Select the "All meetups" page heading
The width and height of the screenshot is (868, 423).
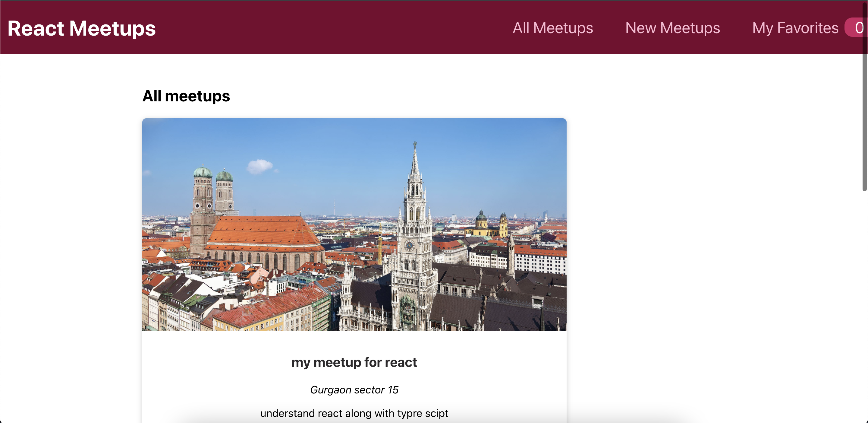pyautogui.click(x=186, y=96)
